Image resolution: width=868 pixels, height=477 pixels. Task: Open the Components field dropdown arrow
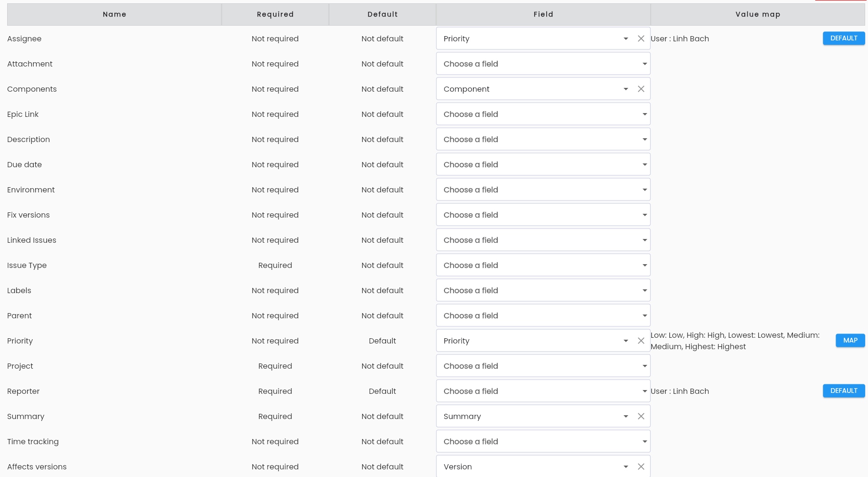(626, 89)
